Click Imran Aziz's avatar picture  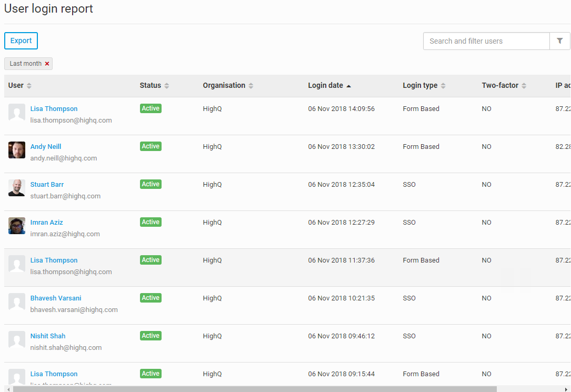17,226
